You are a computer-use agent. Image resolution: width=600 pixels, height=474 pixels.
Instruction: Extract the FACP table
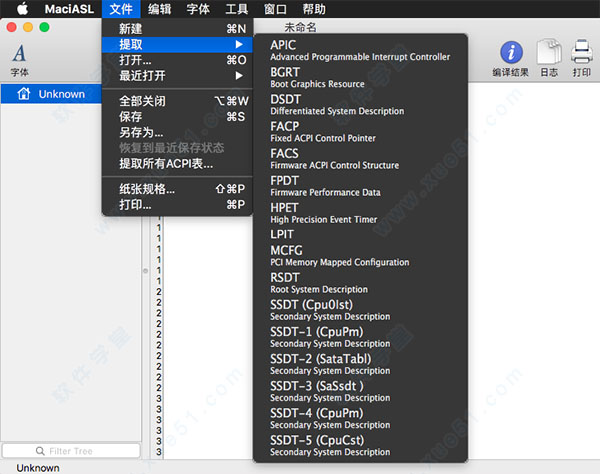(x=360, y=132)
